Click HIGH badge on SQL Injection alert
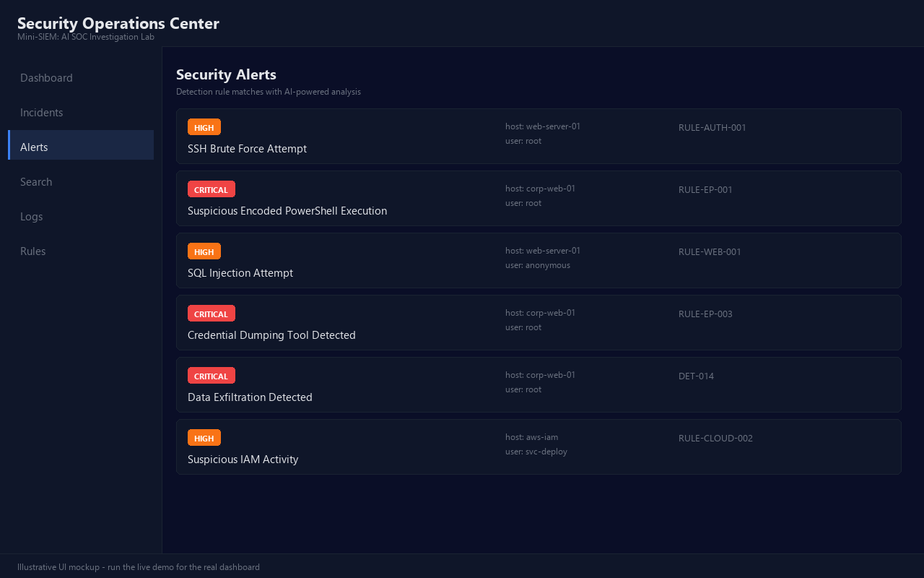924x578 pixels. 204,251
